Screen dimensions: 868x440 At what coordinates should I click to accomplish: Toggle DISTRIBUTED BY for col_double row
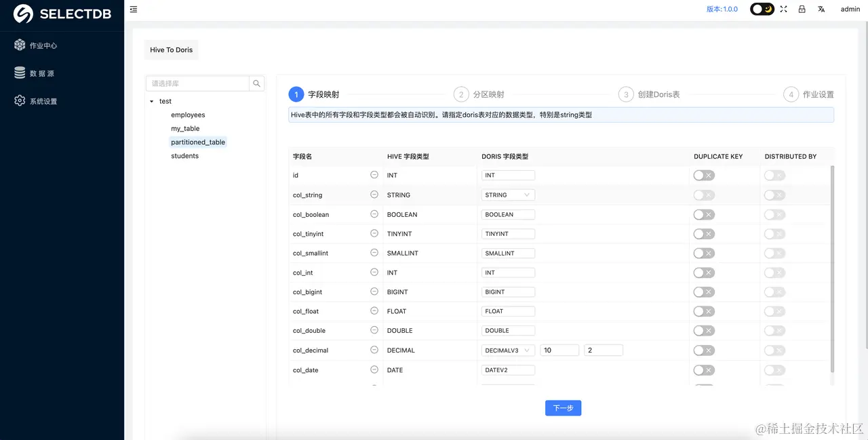tap(774, 331)
